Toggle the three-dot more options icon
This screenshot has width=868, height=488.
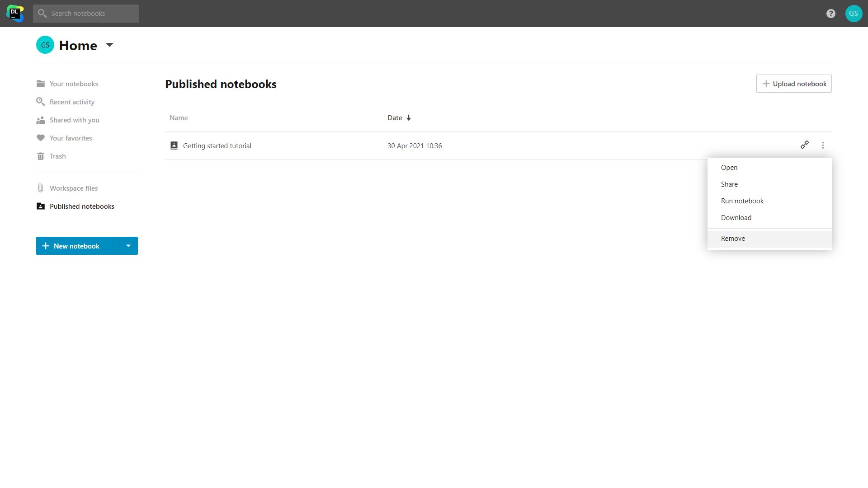tap(823, 145)
